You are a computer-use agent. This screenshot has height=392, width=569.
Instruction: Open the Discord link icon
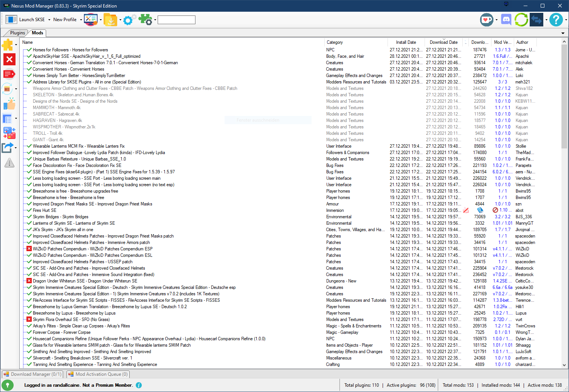pos(506,20)
